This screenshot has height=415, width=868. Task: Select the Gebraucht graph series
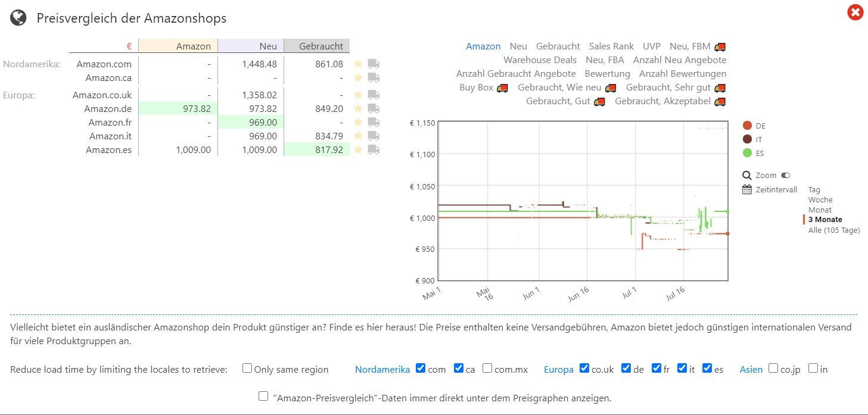[558, 46]
